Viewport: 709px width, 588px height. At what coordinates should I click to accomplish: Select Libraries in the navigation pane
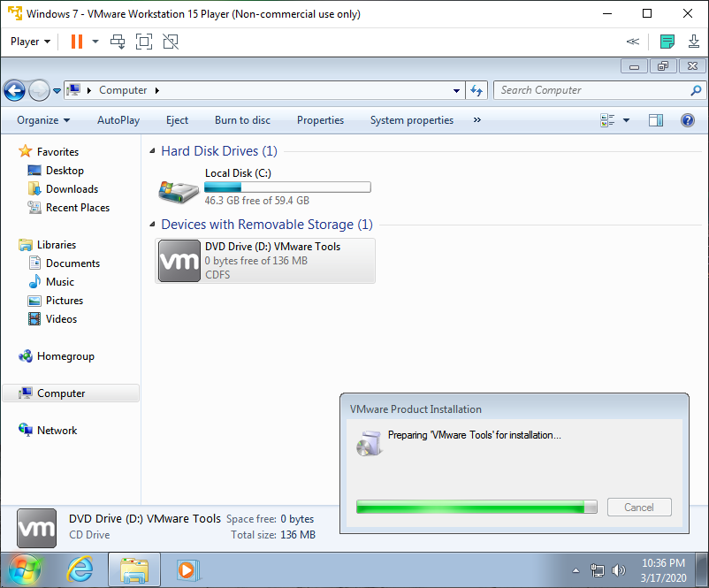click(56, 245)
